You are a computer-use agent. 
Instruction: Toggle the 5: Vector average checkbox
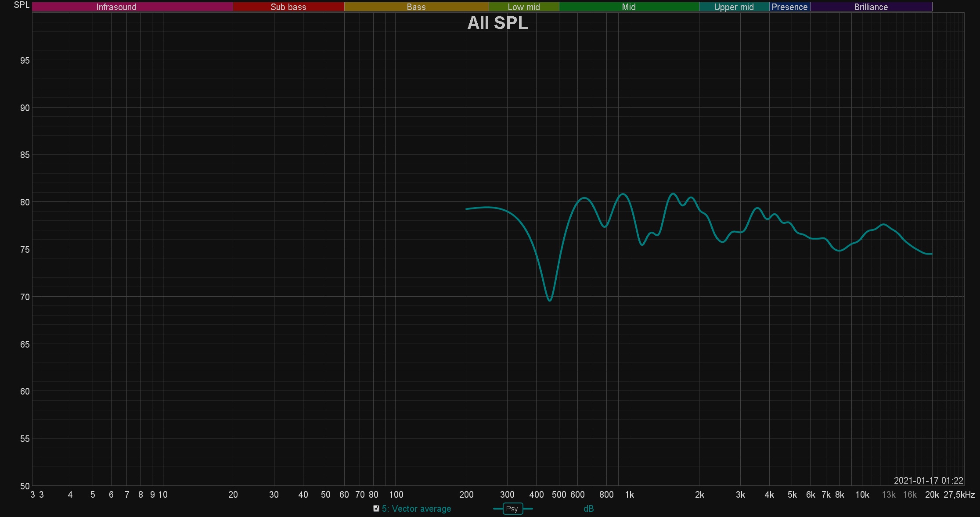point(376,508)
